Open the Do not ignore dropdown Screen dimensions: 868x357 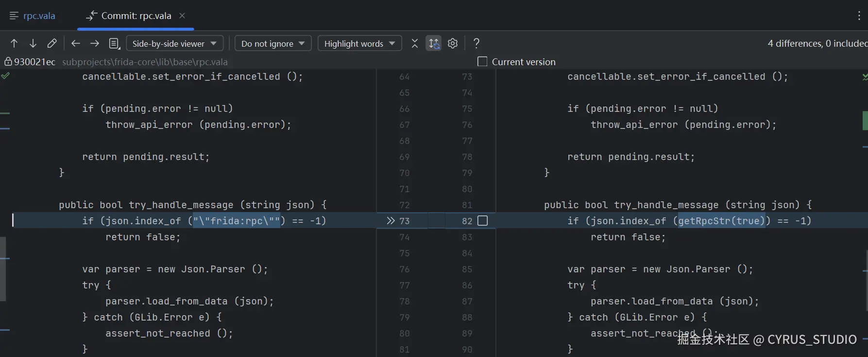[273, 43]
